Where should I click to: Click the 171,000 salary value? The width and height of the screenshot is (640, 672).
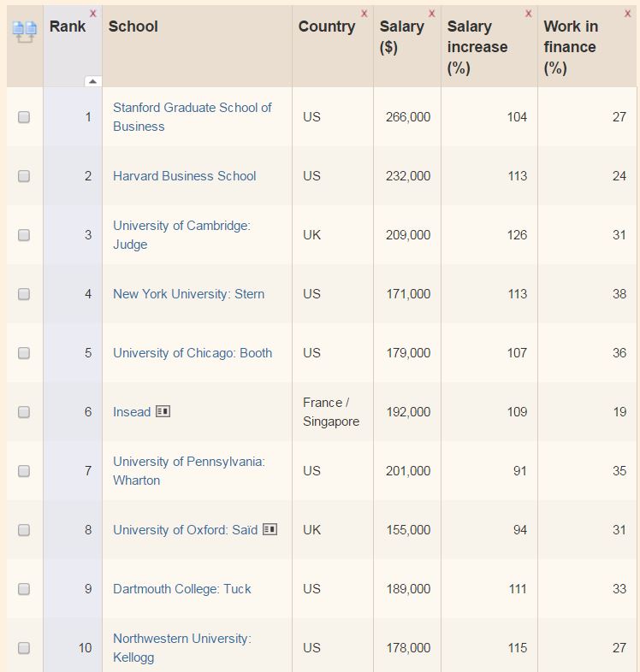pyautogui.click(x=408, y=294)
